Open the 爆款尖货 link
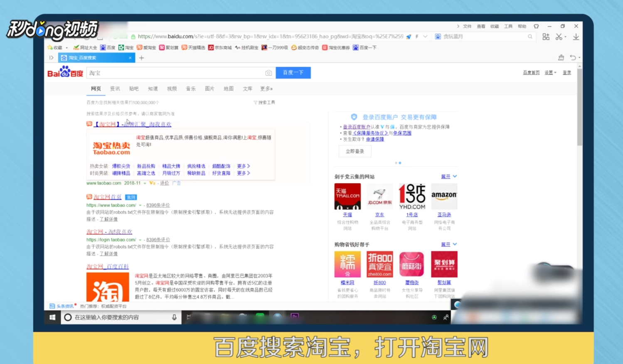This screenshot has height=364, width=623. pos(121,166)
